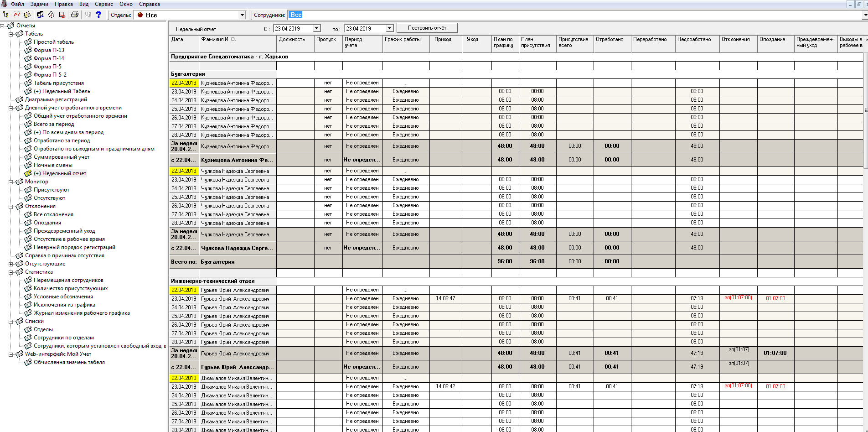Viewport: 868px width, 432px height.
Task: Collapse the Статистика tree node
Action: (x=10, y=272)
